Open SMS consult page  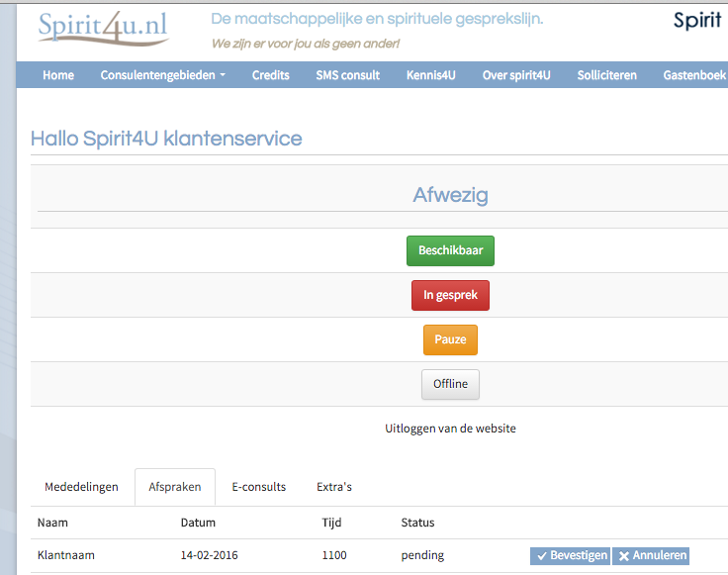pos(348,75)
